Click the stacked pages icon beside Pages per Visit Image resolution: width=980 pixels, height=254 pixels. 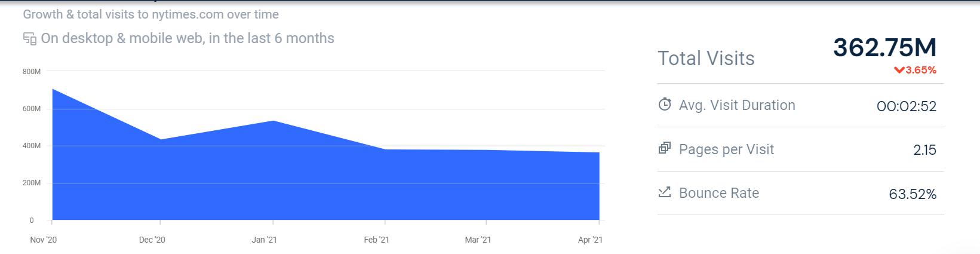[665, 148]
